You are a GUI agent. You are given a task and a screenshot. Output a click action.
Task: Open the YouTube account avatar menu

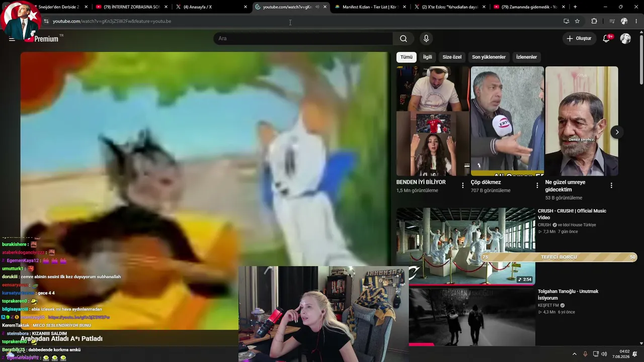pyautogui.click(x=625, y=39)
